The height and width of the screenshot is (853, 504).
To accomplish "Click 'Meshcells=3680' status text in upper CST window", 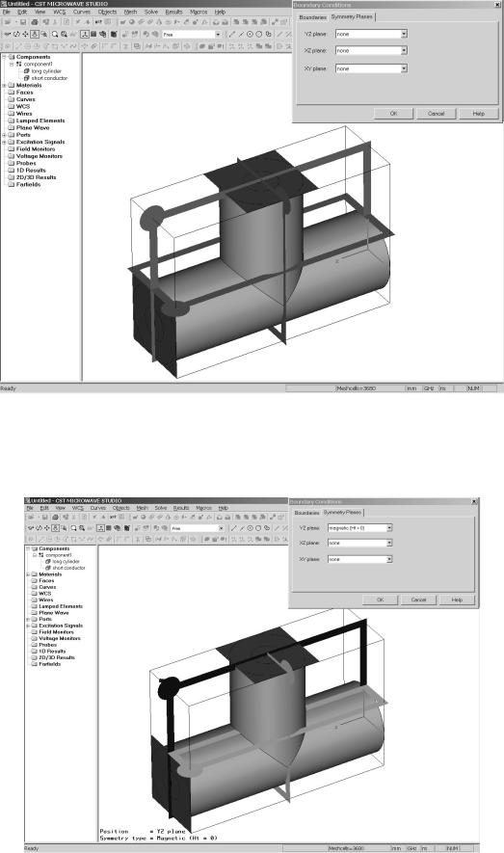I will click(x=356, y=388).
